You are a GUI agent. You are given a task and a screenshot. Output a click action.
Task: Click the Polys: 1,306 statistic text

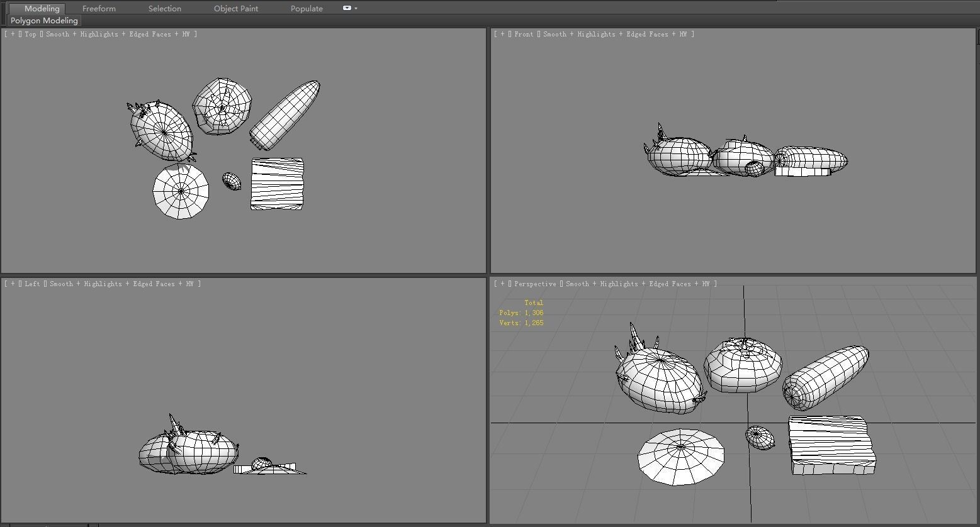[x=521, y=313]
